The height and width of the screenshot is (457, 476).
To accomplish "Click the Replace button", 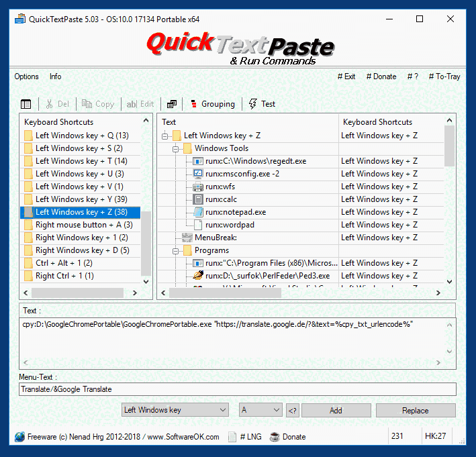I will (416, 411).
